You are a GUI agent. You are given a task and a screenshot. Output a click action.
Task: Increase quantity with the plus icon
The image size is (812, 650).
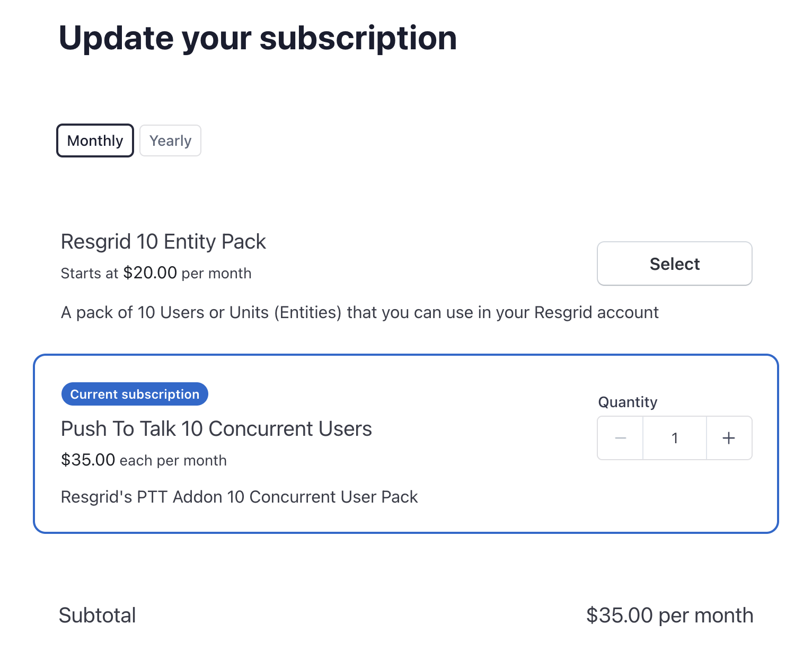(729, 438)
